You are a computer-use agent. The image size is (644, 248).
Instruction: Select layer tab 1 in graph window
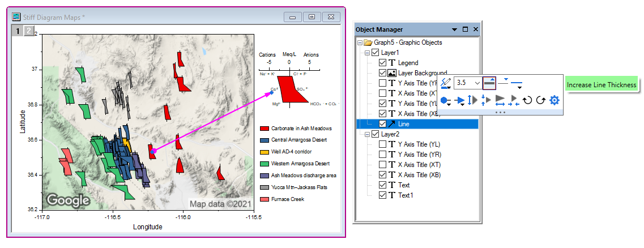[x=18, y=31]
